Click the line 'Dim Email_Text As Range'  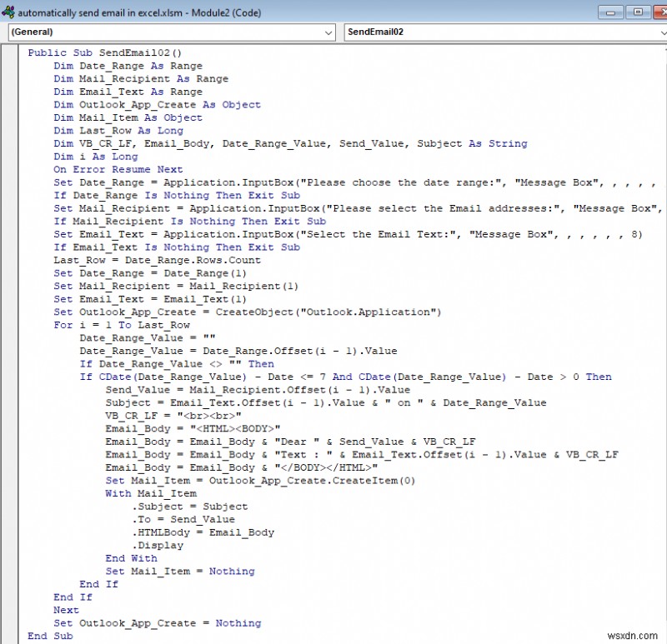point(128,92)
